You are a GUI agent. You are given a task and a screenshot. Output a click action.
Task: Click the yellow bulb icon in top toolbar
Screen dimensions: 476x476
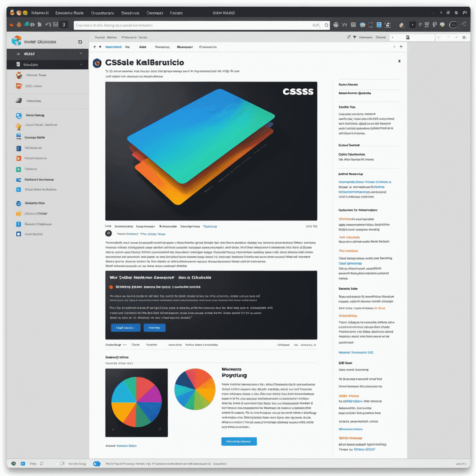tap(442, 24)
